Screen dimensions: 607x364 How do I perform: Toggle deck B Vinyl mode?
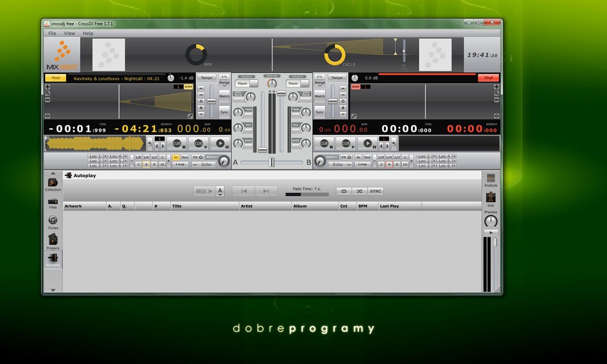(x=488, y=78)
